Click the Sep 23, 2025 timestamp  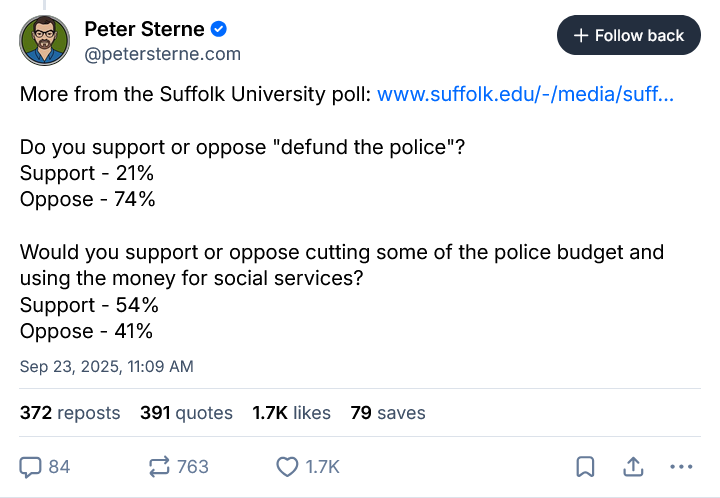coord(107,366)
